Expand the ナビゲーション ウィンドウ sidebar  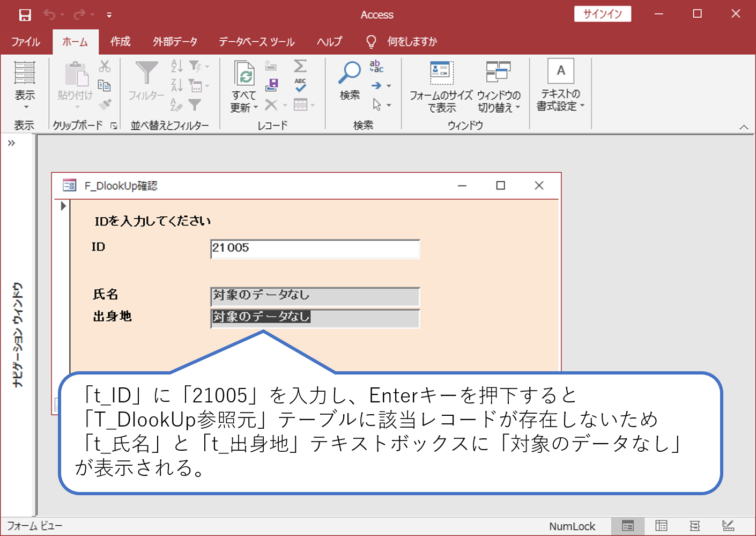point(11,142)
